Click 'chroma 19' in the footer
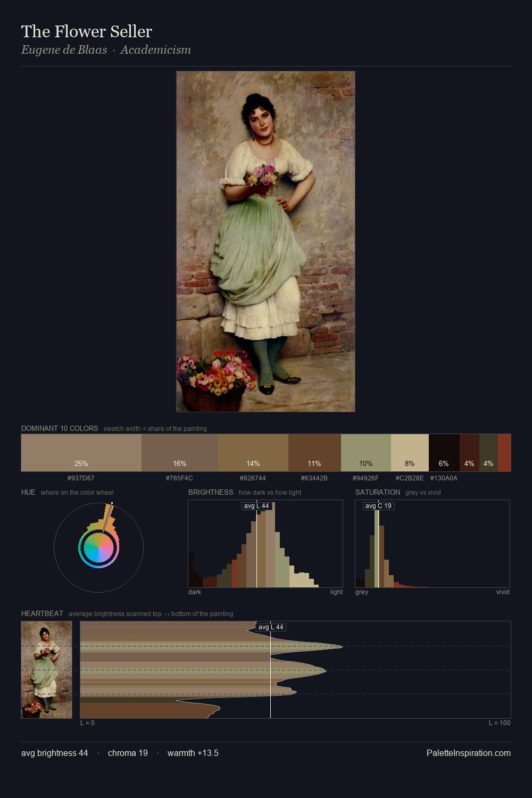Screen dimensions: 532x798 click(128, 753)
